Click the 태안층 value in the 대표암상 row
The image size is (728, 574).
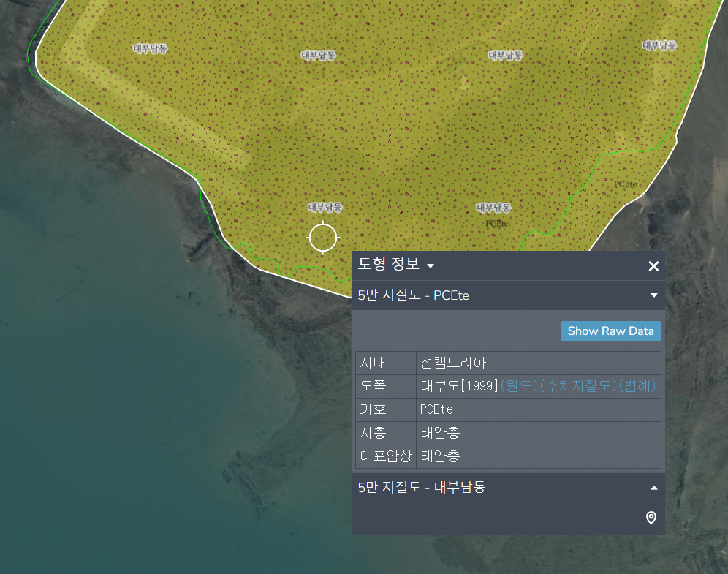point(440,456)
